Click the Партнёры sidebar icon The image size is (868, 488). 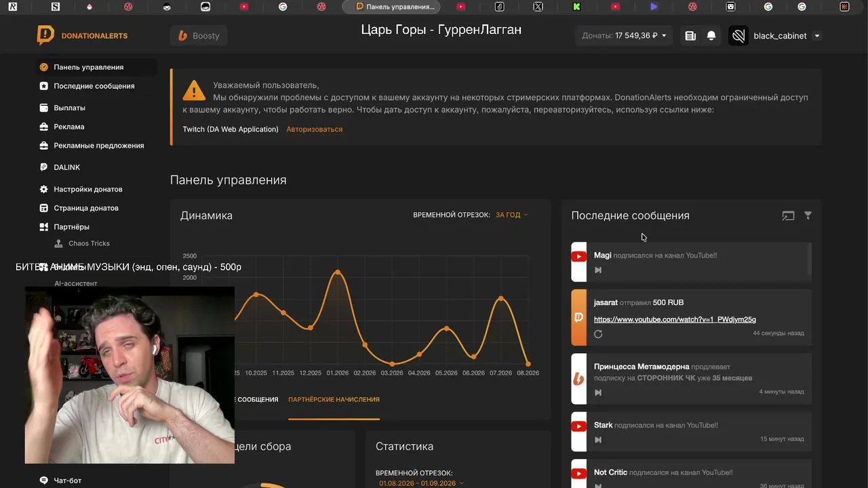click(44, 227)
